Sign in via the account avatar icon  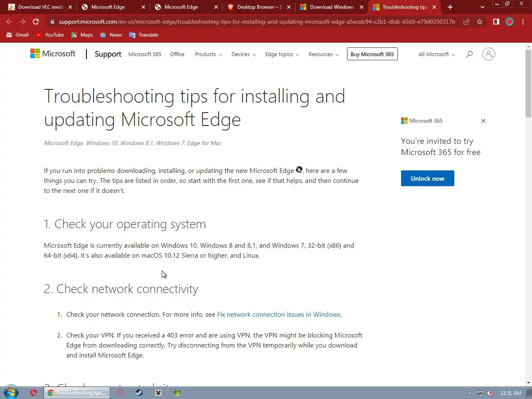click(x=489, y=54)
